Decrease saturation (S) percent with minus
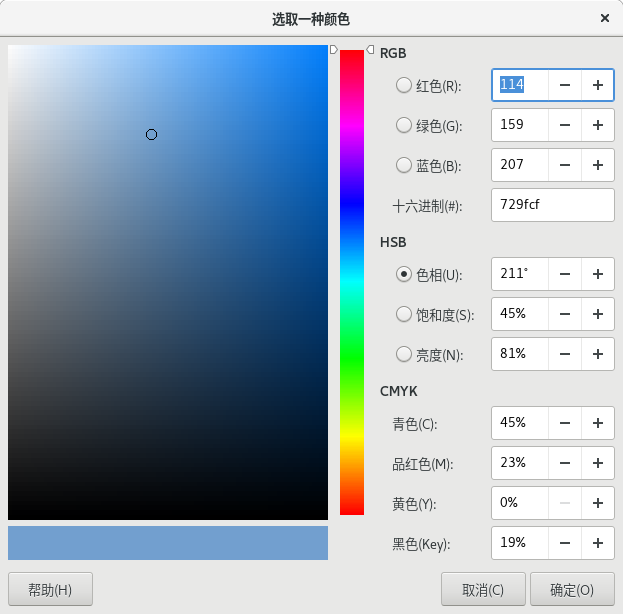 coord(565,314)
